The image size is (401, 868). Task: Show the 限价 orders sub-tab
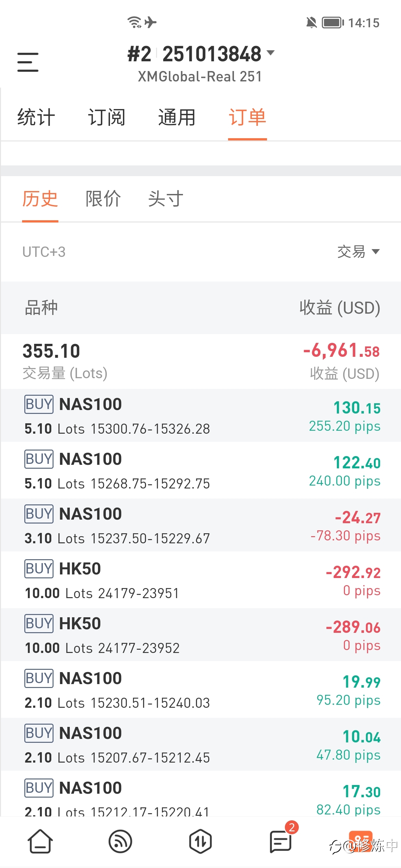103,199
